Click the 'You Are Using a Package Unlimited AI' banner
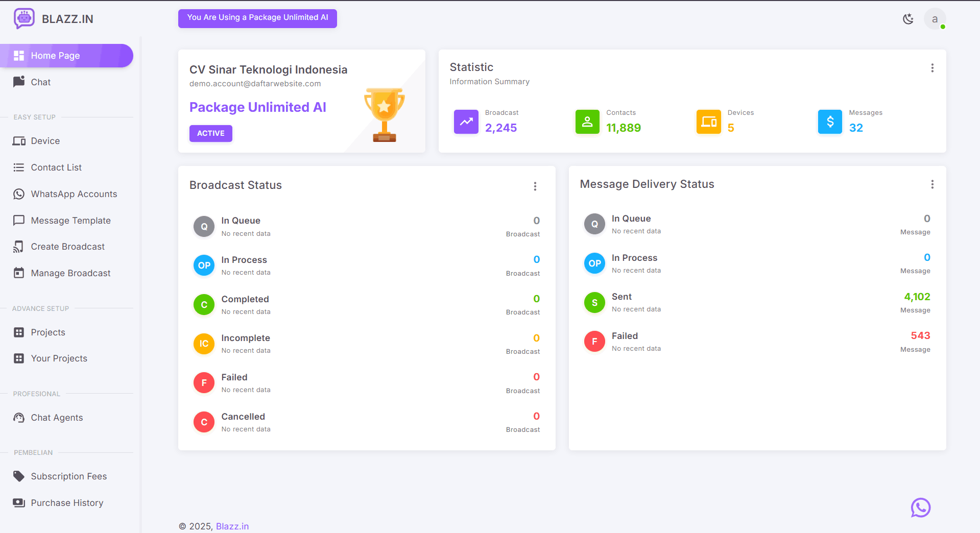The height and width of the screenshot is (533, 980). click(x=257, y=18)
